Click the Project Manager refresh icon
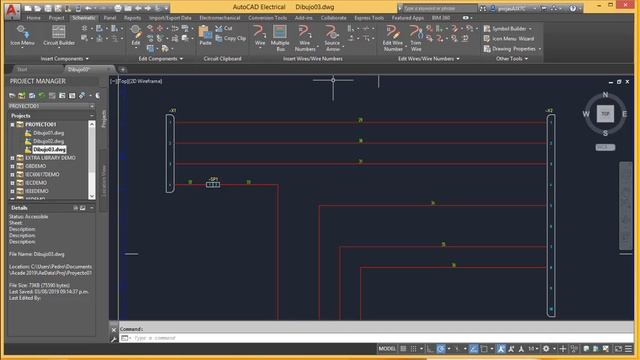 click(42, 96)
